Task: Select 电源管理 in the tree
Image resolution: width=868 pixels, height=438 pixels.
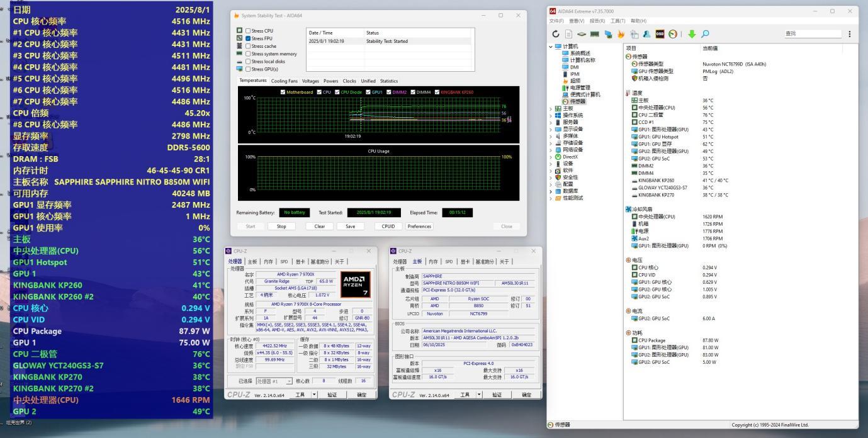Action: pyautogui.click(x=579, y=87)
